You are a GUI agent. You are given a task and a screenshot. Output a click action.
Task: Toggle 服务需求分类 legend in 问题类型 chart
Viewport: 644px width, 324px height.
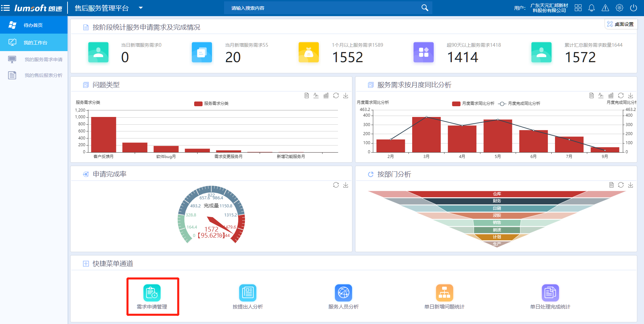(211, 104)
